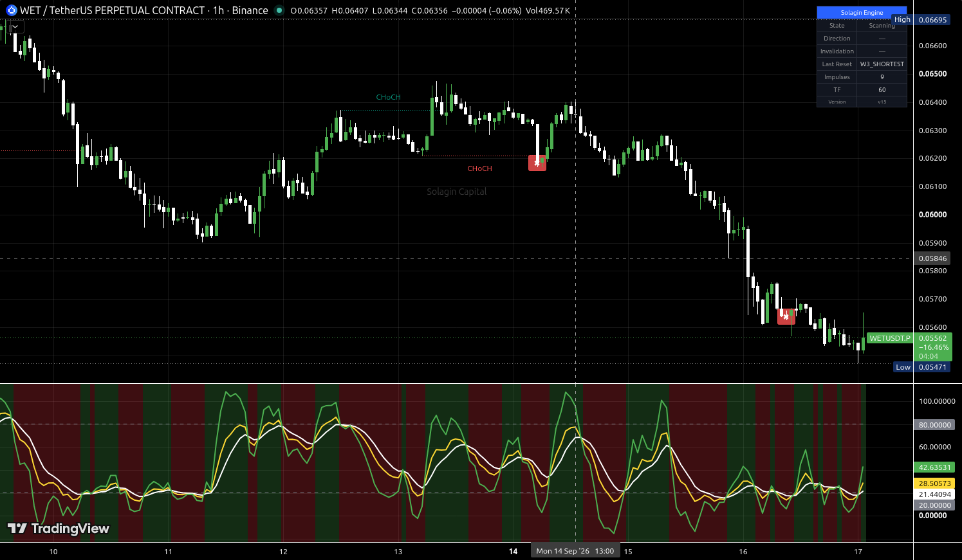Click the State label cell
The image size is (962, 560).
[x=837, y=26]
